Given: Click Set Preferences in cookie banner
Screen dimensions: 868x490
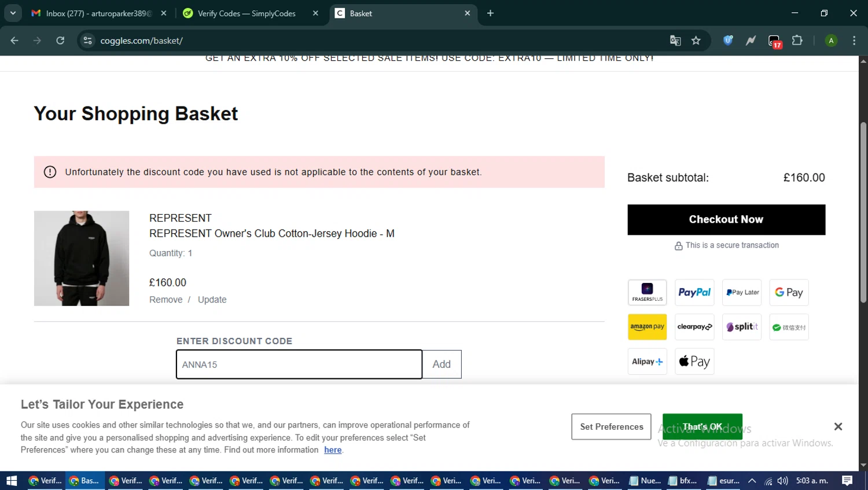Looking at the screenshot, I should coord(612,426).
